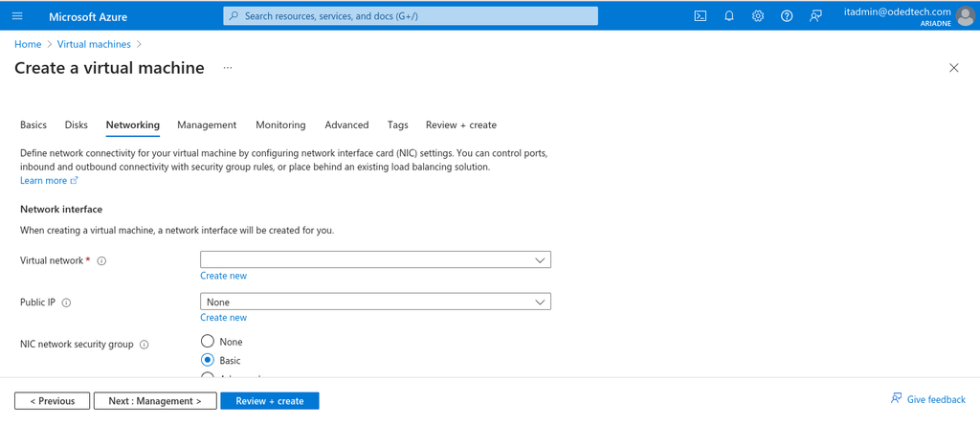Image resolution: width=980 pixels, height=426 pixels.
Task: Switch to the Advanced tab
Action: pyautogui.click(x=346, y=125)
